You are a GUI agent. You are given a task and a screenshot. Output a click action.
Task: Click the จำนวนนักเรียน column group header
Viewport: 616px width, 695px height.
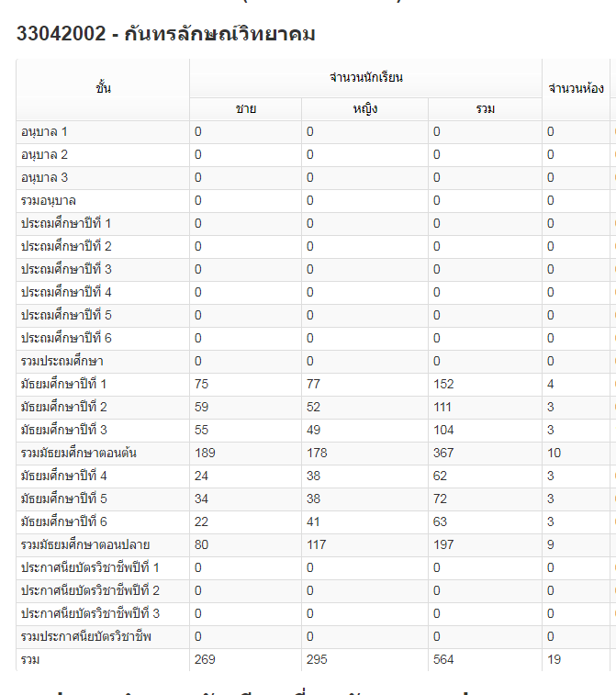pos(365,78)
